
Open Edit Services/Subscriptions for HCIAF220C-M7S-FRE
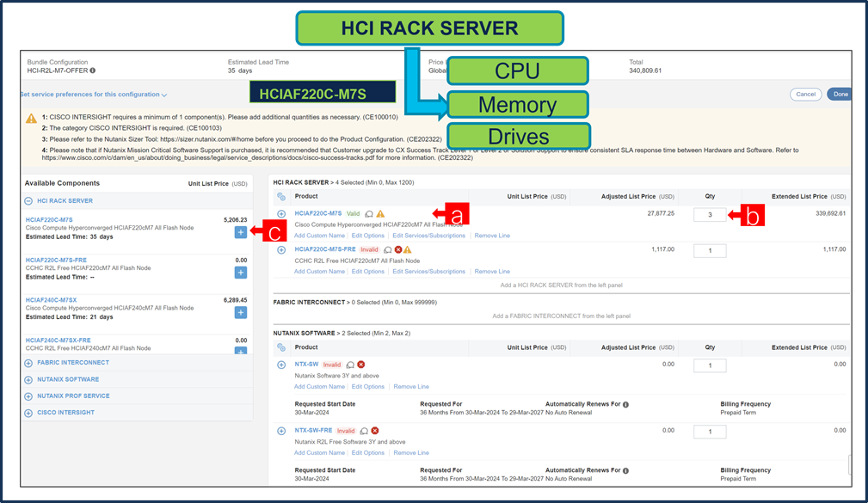click(x=429, y=272)
